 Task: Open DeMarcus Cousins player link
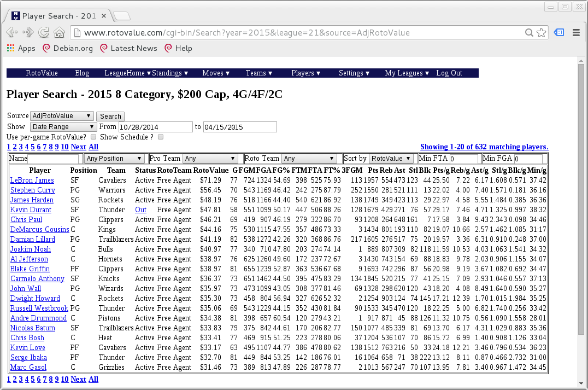40,229
